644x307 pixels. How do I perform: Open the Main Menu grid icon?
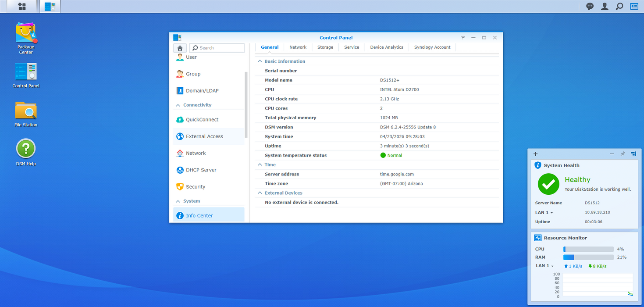point(21,6)
